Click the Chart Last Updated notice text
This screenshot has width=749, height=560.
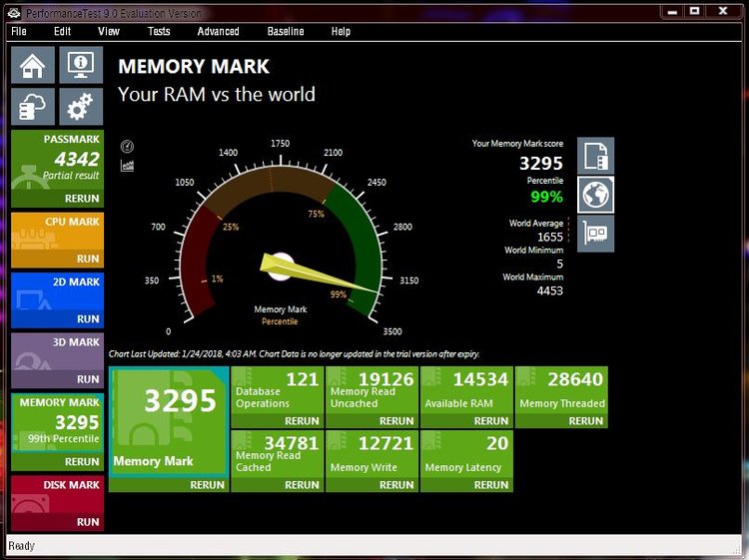(294, 353)
